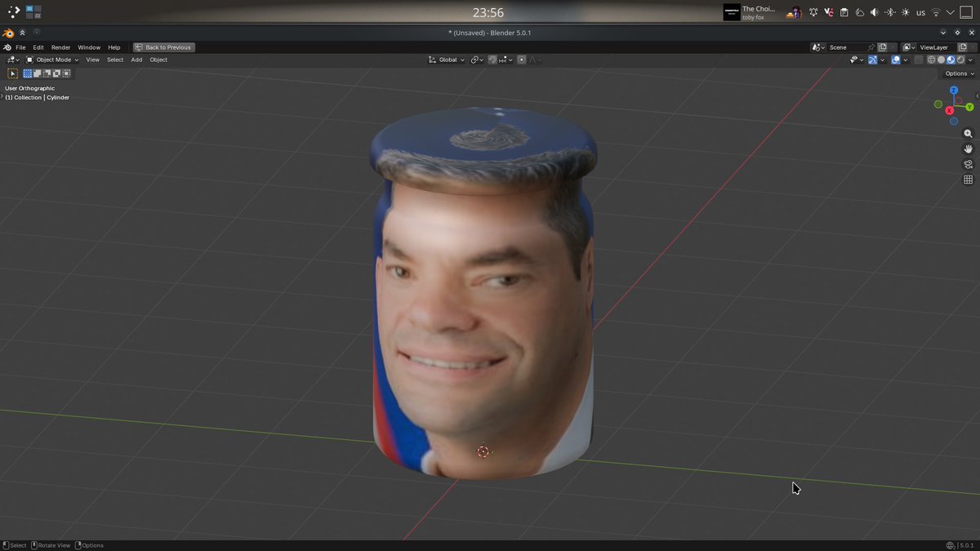Open the viewport Object menu
This screenshot has height=551, width=980.
[x=158, y=60]
